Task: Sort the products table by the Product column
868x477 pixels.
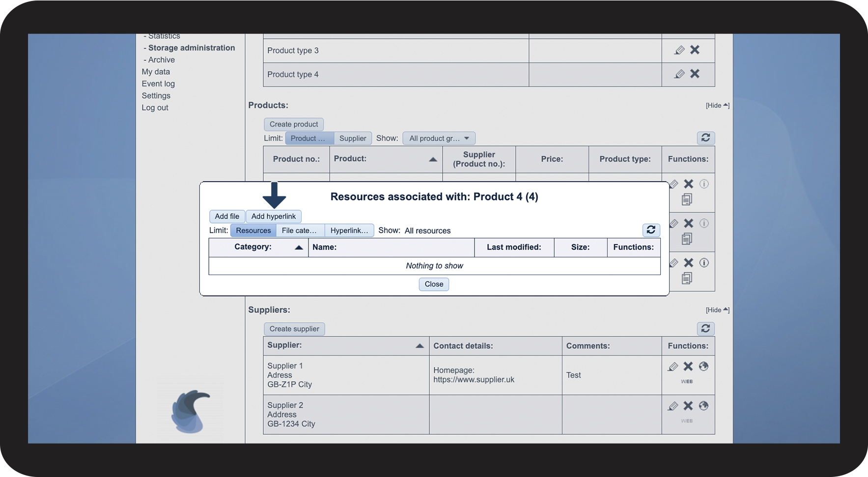Action: 386,159
